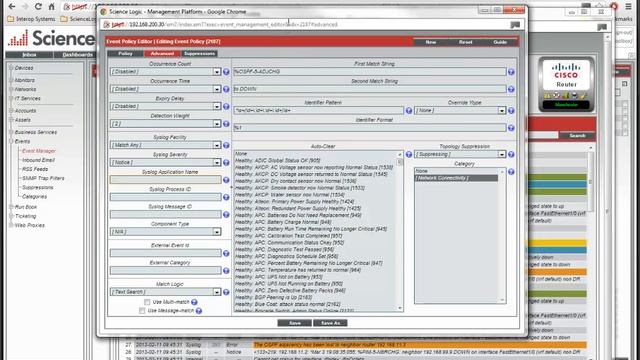This screenshot has width=640, height=360.
Task: Open help for Auto-Clear list
Action: (409, 154)
